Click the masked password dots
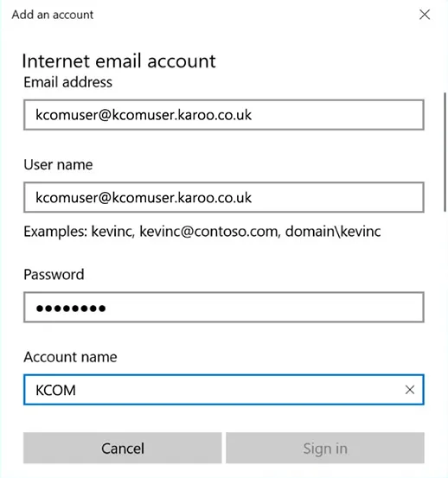The image size is (448, 478). tap(71, 309)
